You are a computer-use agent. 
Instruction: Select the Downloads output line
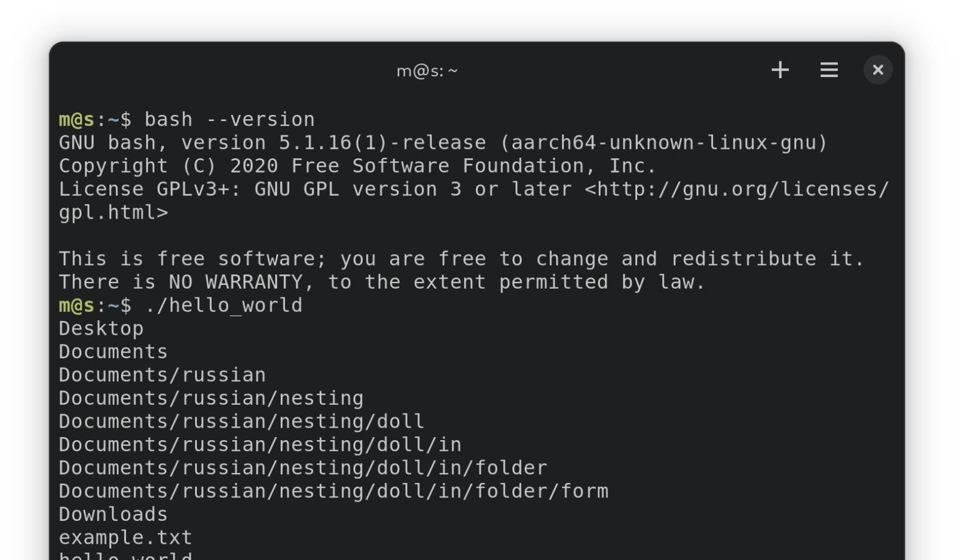[x=113, y=515]
